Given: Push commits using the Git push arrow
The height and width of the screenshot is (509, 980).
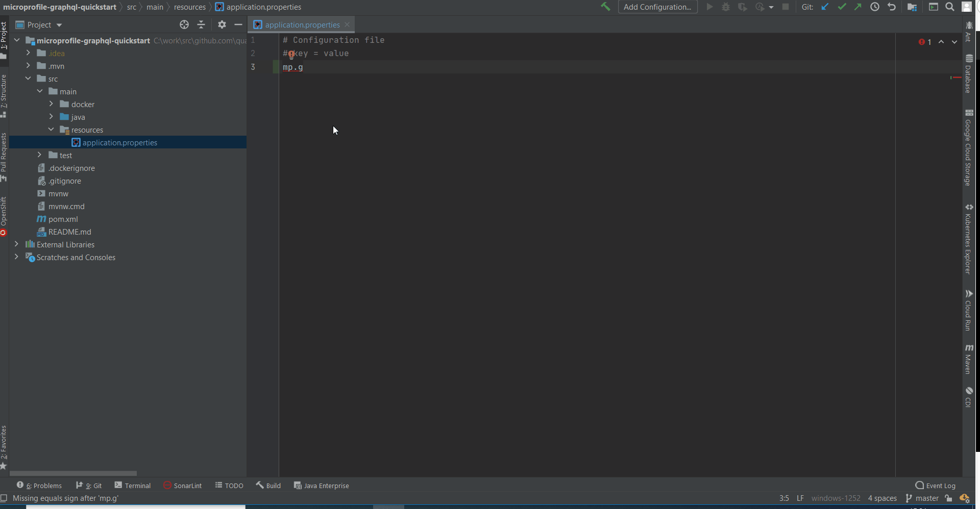Looking at the screenshot, I should pos(859,7).
